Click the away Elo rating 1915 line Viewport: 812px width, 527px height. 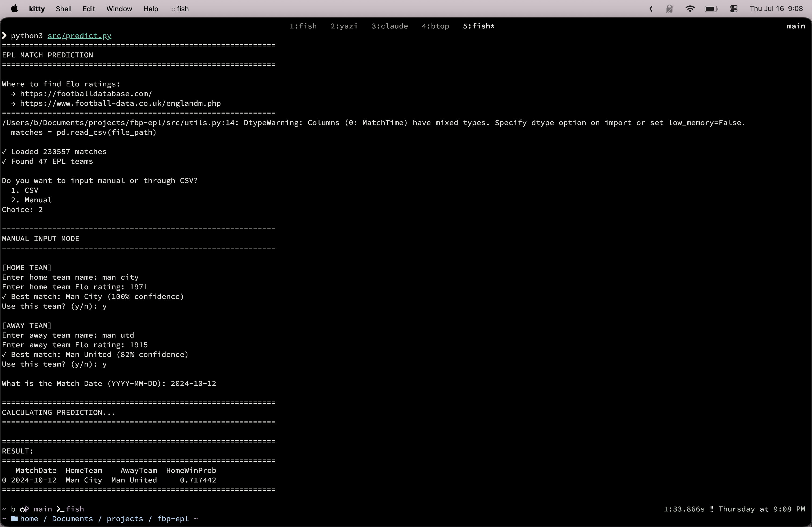[75, 345]
